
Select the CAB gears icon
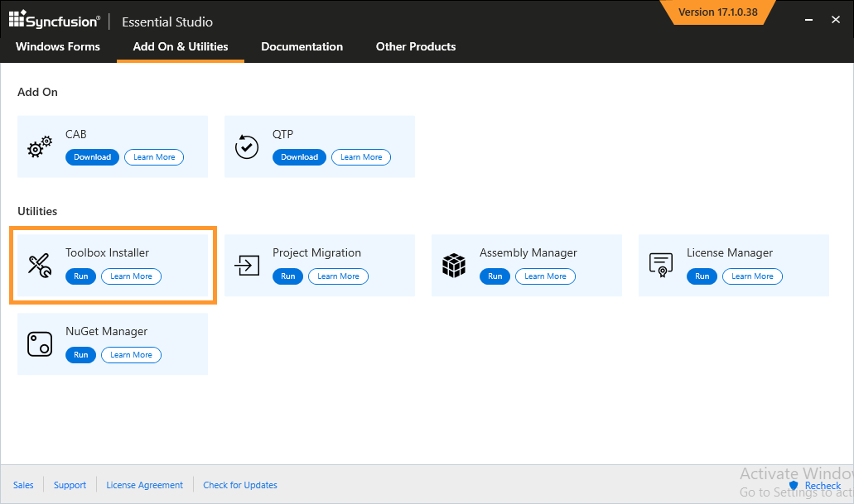point(38,146)
